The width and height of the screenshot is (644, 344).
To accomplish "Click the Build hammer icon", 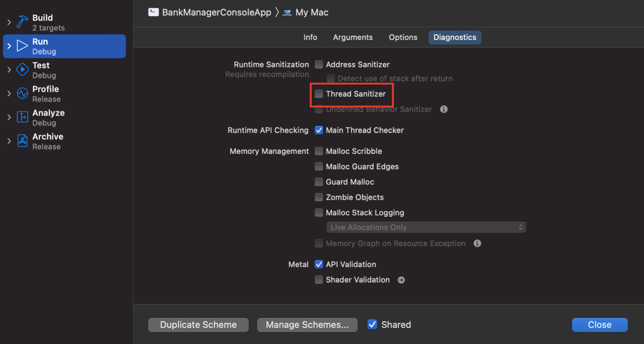I will tap(22, 22).
